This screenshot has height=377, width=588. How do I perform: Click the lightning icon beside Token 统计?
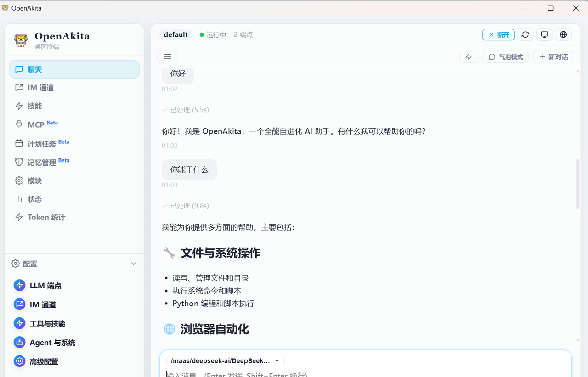[x=19, y=217]
